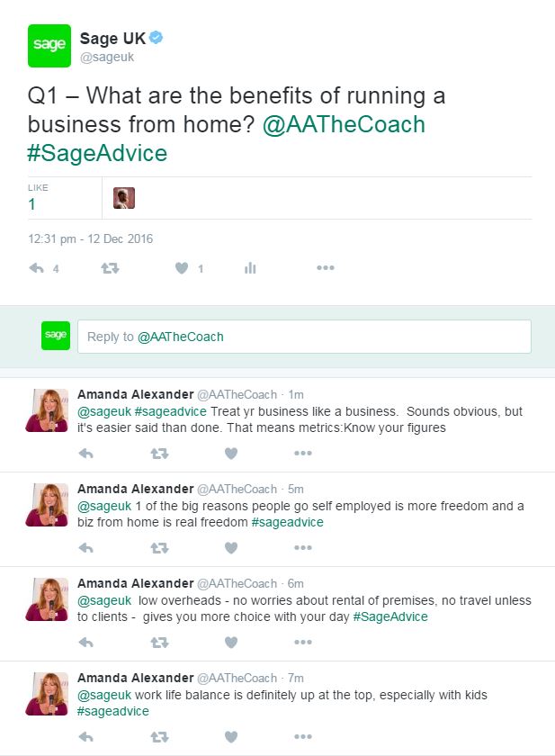Retweet the main Sage UK tweet
Viewport: 555px width, 756px height.
pos(109,268)
